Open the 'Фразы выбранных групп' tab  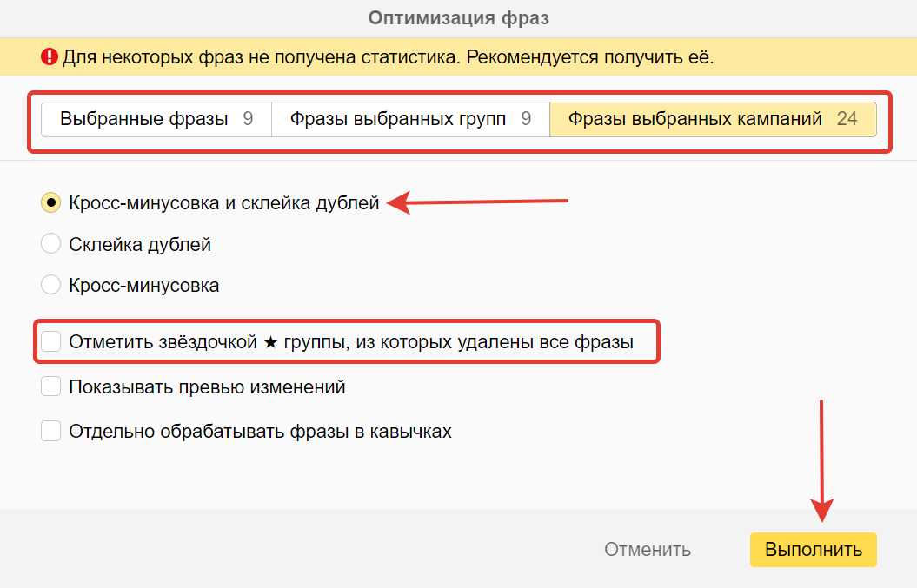point(410,120)
